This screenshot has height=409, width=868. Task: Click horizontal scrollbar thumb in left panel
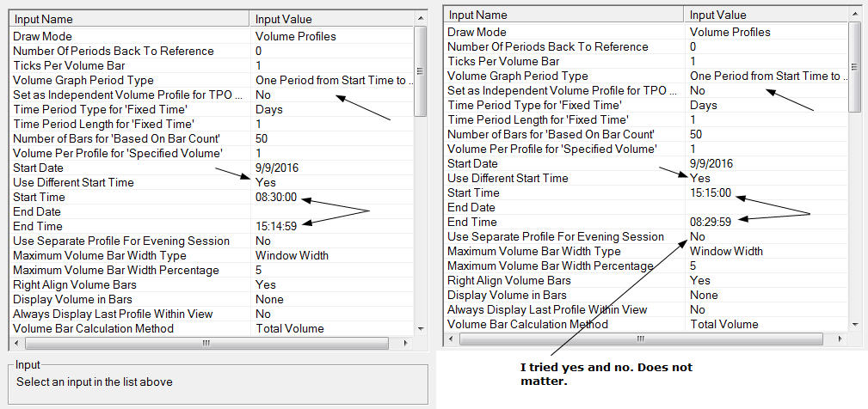[x=206, y=343]
